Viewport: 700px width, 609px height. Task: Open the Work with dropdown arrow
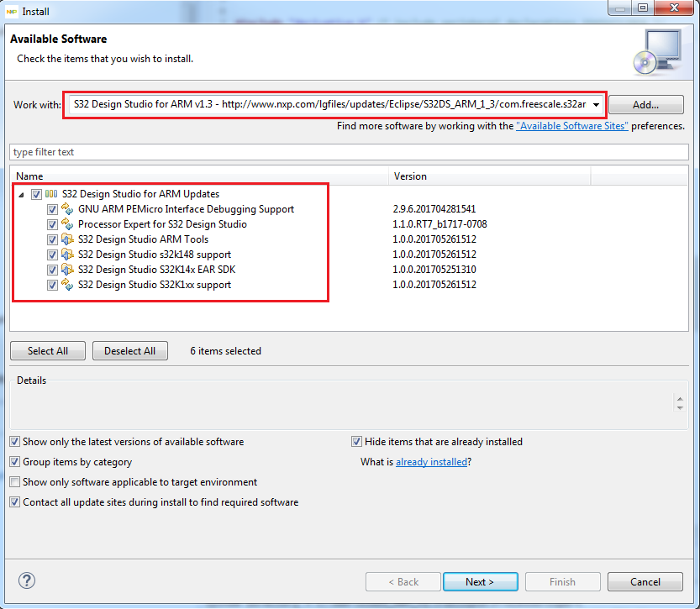coord(596,105)
